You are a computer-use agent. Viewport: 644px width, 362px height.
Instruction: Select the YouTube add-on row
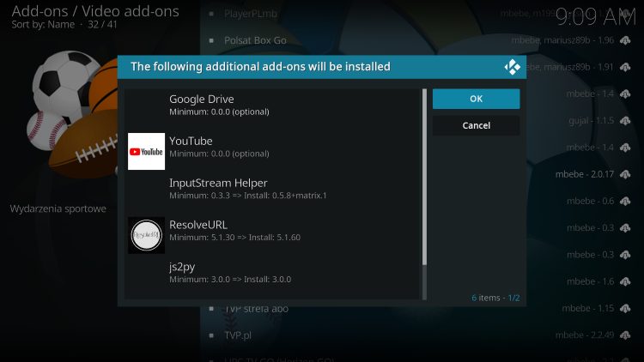[x=273, y=151]
